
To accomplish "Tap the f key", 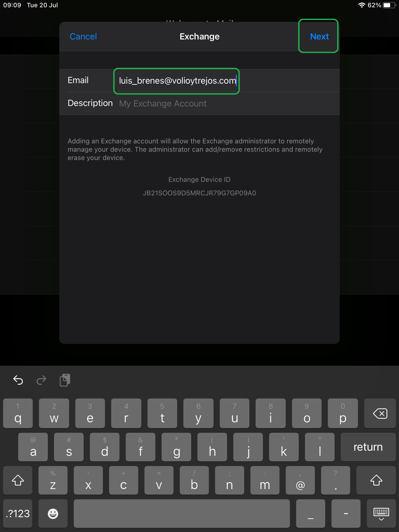I will coord(141,447).
